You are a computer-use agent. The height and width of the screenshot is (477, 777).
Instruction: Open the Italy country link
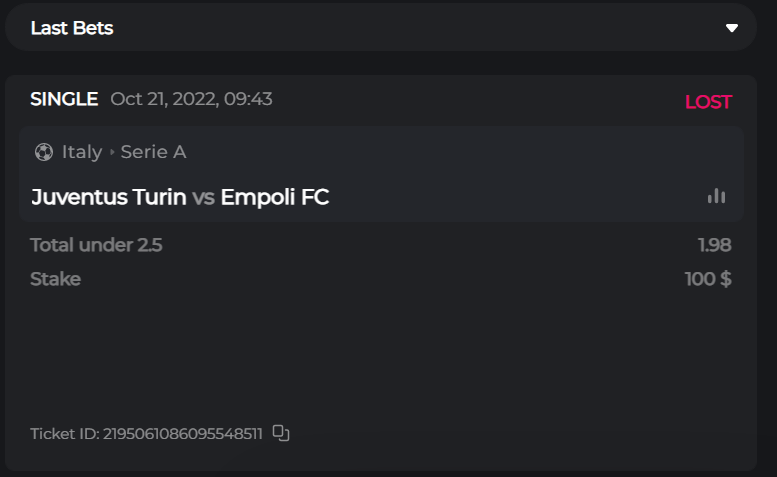[82, 152]
